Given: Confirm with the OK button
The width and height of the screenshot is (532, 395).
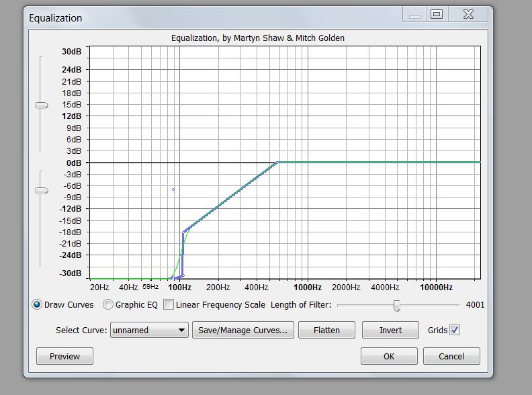Looking at the screenshot, I should (389, 356).
